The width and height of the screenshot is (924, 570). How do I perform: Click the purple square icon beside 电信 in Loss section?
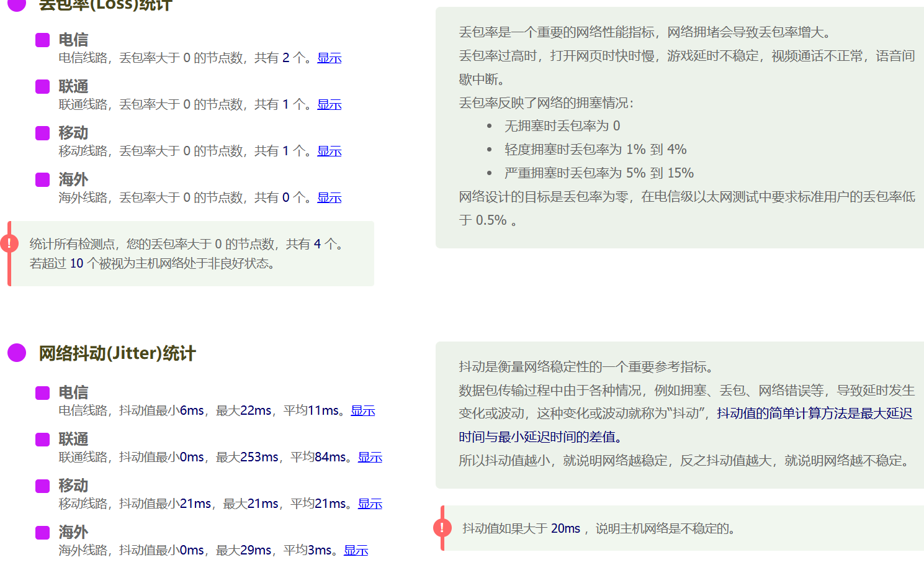click(42, 39)
